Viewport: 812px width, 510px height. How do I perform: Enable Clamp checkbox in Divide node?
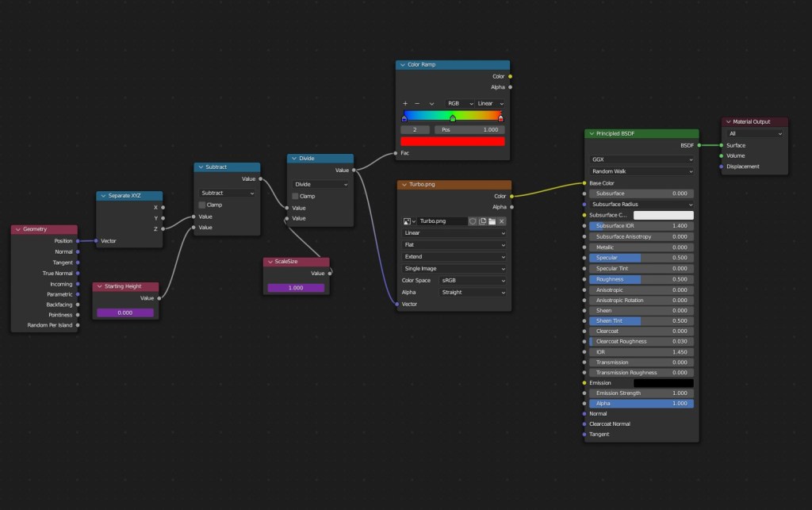coord(295,196)
